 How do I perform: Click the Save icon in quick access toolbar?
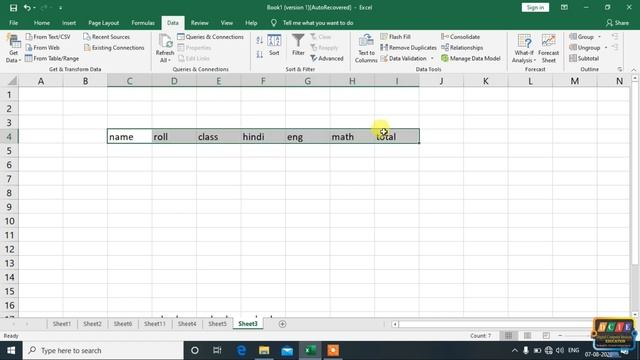pos(13,7)
